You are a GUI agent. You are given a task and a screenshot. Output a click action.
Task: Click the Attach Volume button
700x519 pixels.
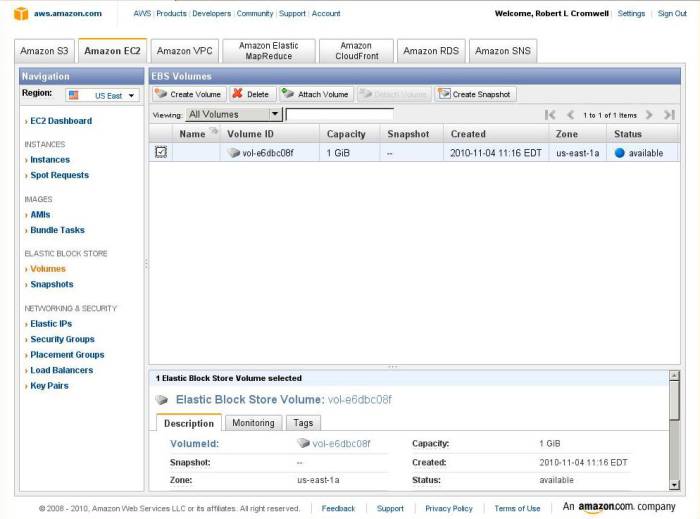(316, 94)
